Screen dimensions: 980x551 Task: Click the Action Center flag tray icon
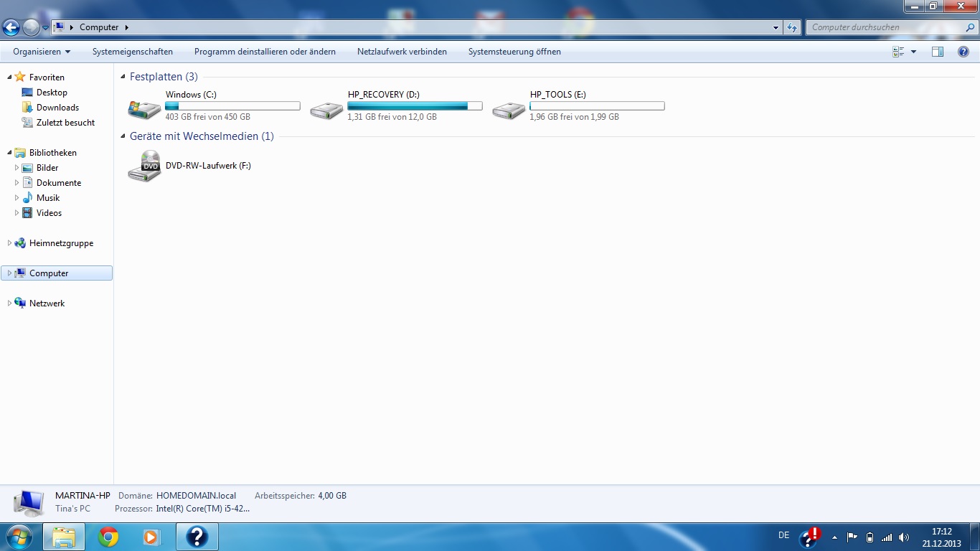[x=852, y=537]
